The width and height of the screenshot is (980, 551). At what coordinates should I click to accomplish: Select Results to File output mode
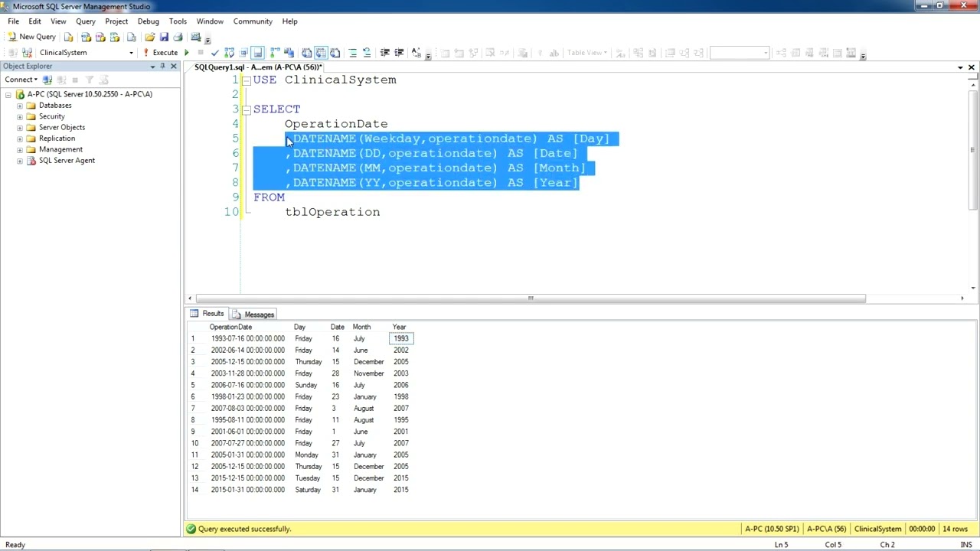click(335, 53)
